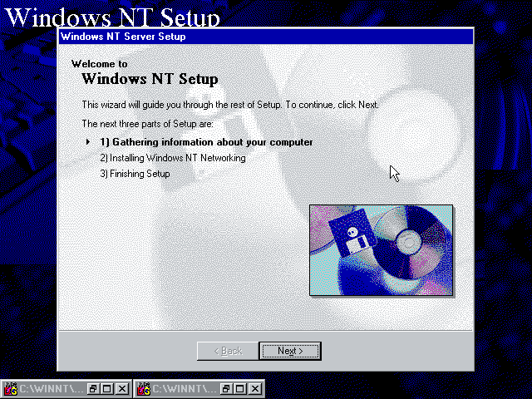532x399 pixels.
Task: Click the bold 'Windows NT Setup' wizard heading
Action: click(150, 79)
